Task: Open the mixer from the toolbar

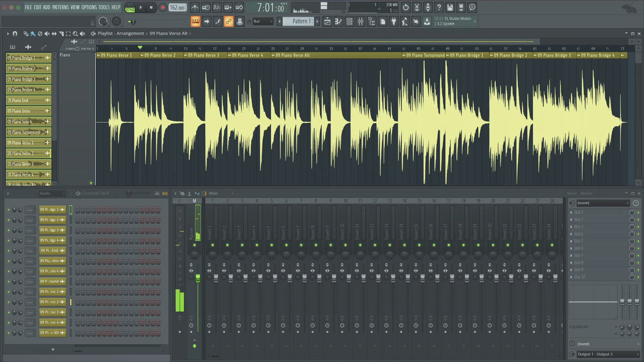Action: tap(360, 21)
